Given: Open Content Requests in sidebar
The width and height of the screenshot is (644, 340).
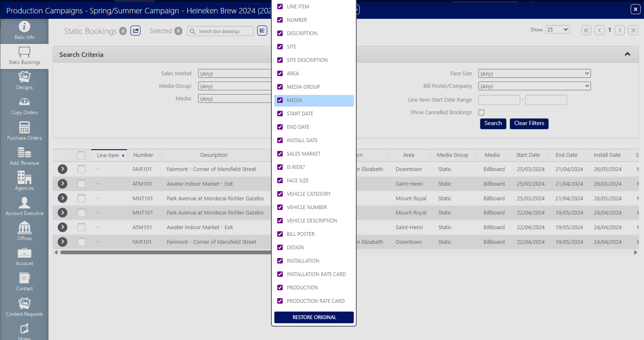Looking at the screenshot, I should coord(24,307).
